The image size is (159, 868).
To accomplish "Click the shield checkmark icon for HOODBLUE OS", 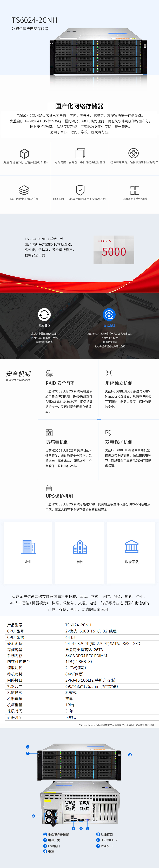I will click(x=80, y=190).
